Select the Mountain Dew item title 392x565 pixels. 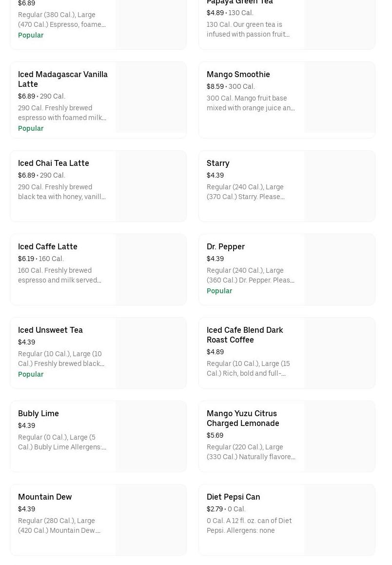45,497
